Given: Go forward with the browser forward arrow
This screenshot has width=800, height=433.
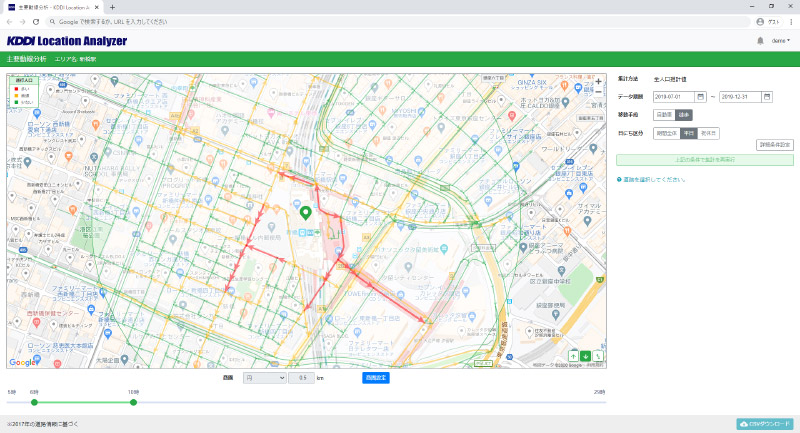Looking at the screenshot, I should click(22, 22).
